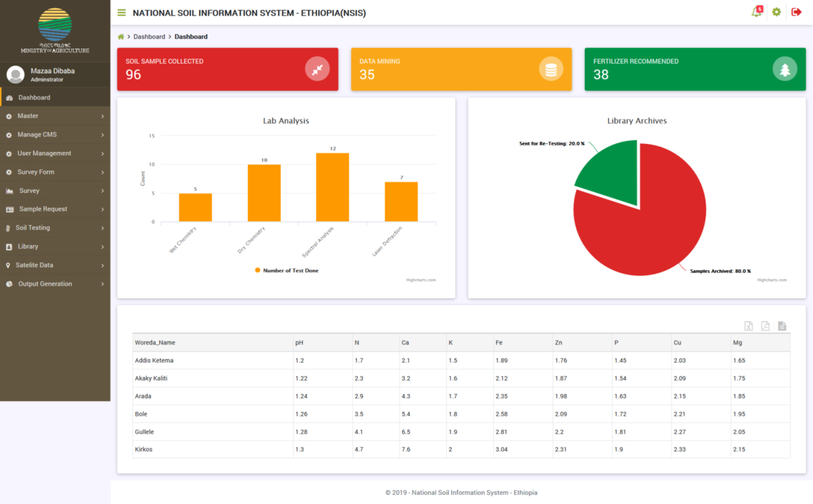Export table using the PDF icon
Viewport: 813px width, 504px height.
click(x=765, y=326)
